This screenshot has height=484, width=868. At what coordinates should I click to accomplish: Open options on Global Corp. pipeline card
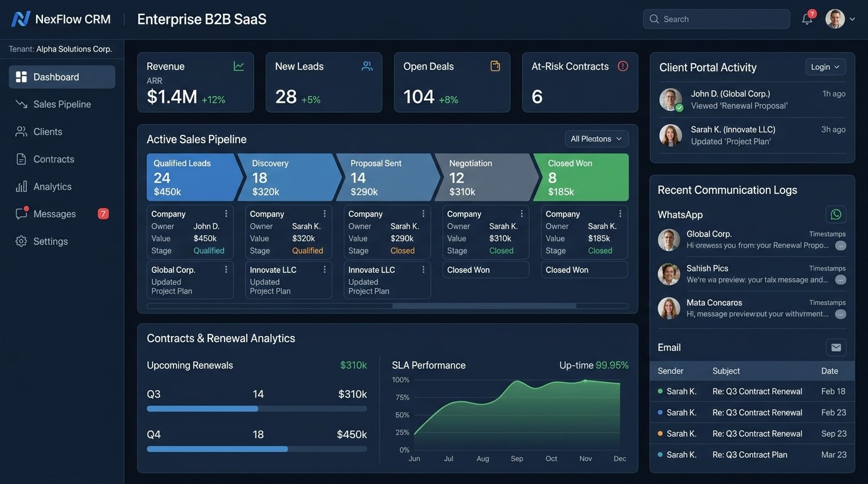coord(226,269)
